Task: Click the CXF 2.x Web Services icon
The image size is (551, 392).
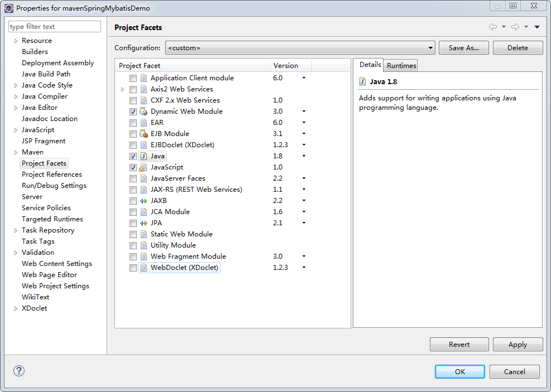Action: click(x=143, y=100)
